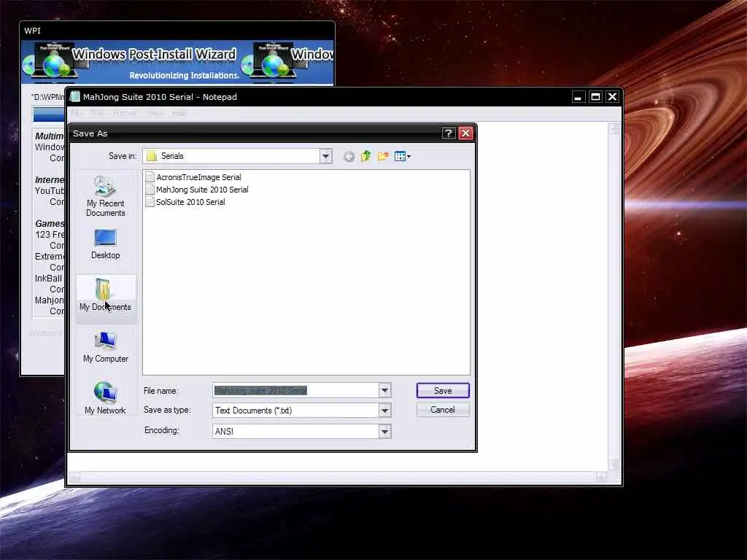Click the Serials folder combo box
The height and width of the screenshot is (560, 747).
pos(237,156)
